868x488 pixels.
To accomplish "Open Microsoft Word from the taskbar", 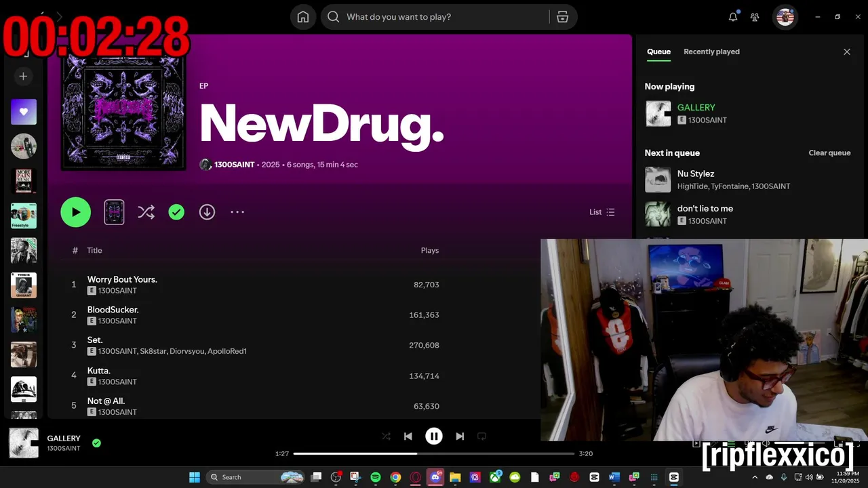I will coord(614,477).
